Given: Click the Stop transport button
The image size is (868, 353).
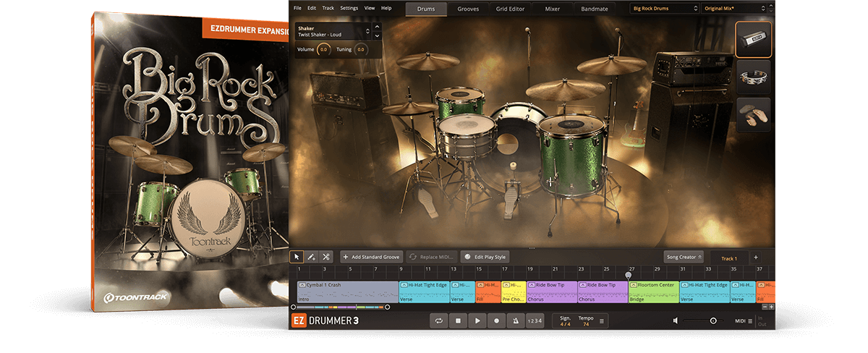Looking at the screenshot, I should [x=458, y=320].
